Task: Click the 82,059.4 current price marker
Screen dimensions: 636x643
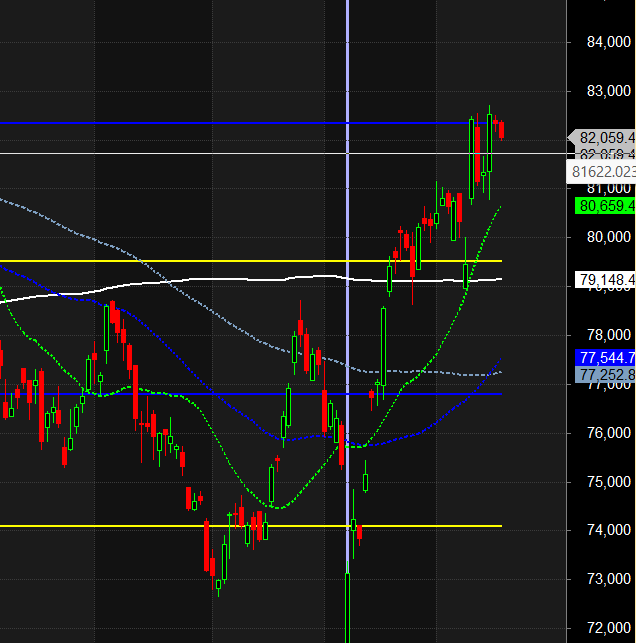Action: pos(602,138)
